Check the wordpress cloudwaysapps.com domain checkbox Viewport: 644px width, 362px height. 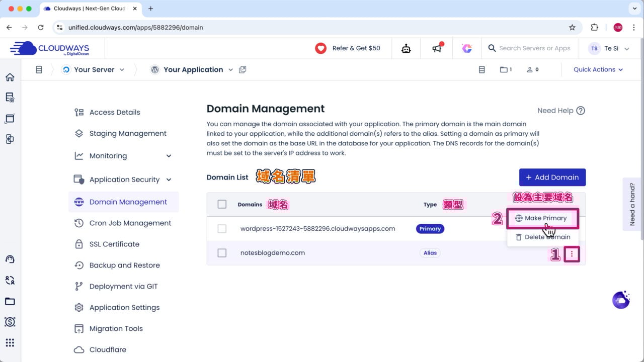pyautogui.click(x=222, y=229)
